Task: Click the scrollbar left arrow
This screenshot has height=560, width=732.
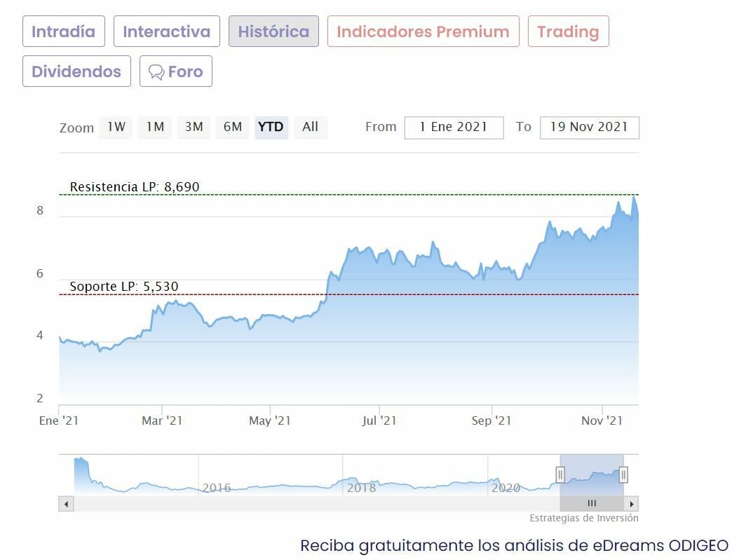Action: (66, 504)
